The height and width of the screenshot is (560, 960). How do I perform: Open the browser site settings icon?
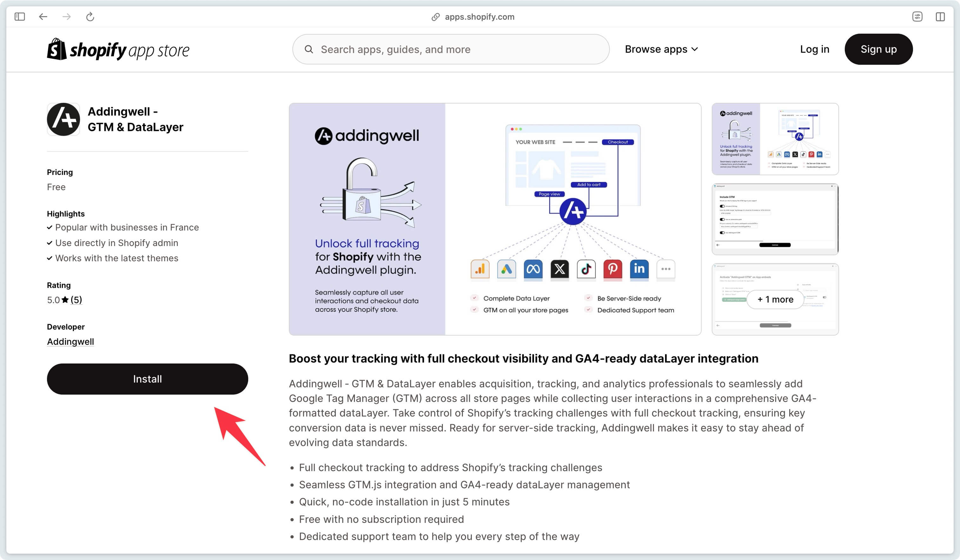pos(917,17)
